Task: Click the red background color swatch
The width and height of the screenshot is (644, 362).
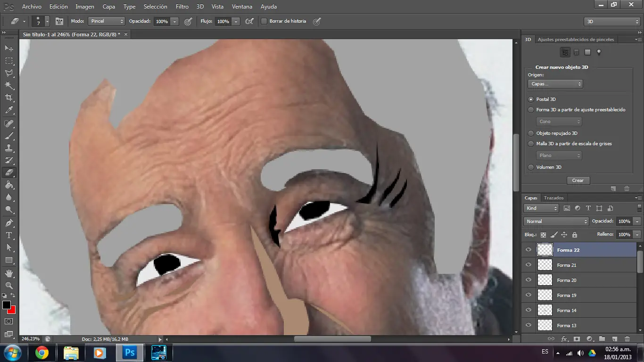Action: (x=13, y=310)
